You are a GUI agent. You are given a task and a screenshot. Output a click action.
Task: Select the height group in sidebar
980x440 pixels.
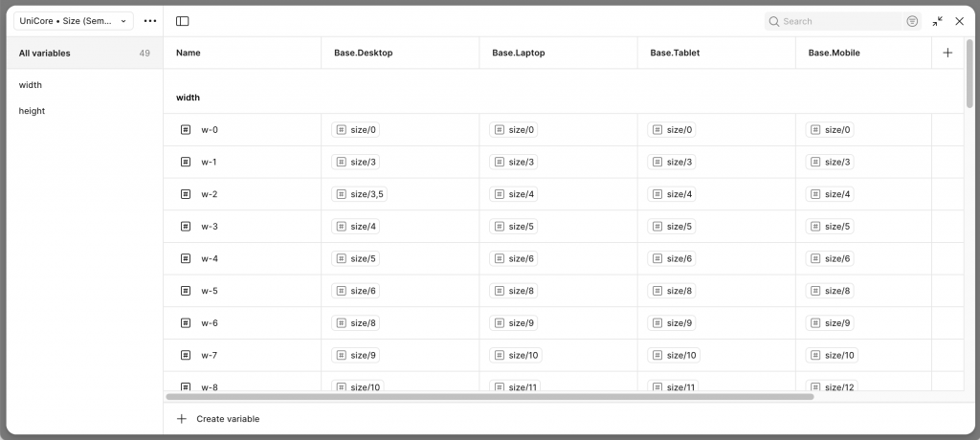tap(33, 111)
